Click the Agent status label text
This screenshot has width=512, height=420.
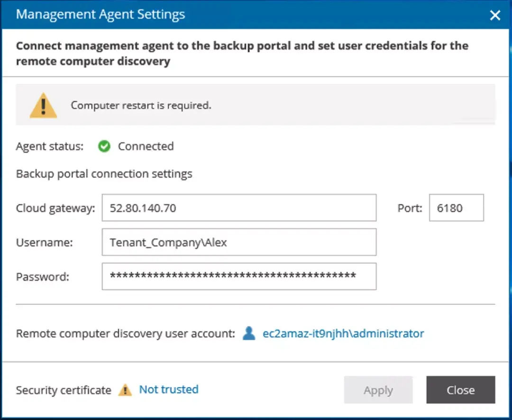49,146
